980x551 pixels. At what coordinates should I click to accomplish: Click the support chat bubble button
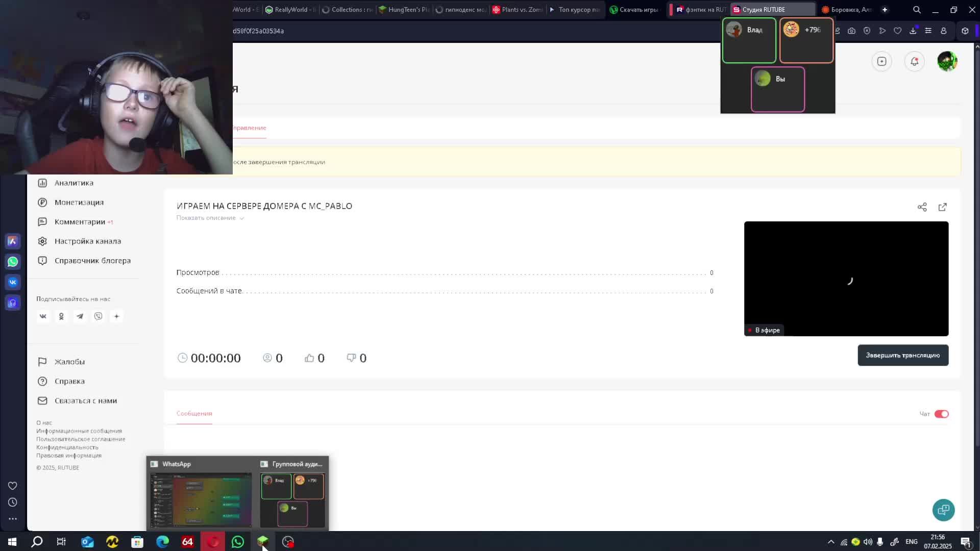coord(943,510)
